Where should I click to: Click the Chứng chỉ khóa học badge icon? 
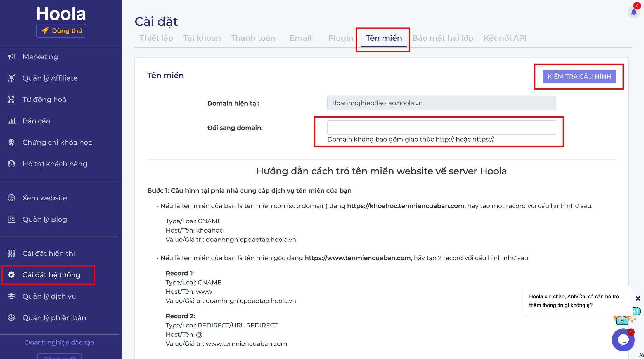[x=11, y=142]
